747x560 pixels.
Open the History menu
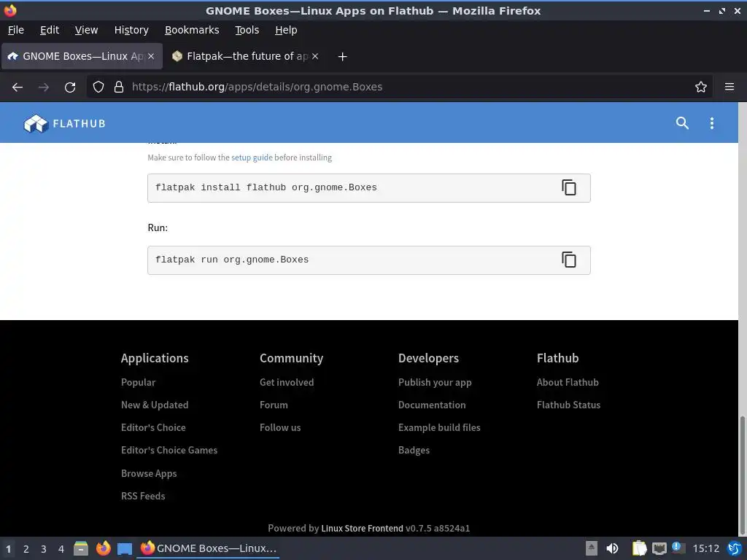tap(131, 30)
